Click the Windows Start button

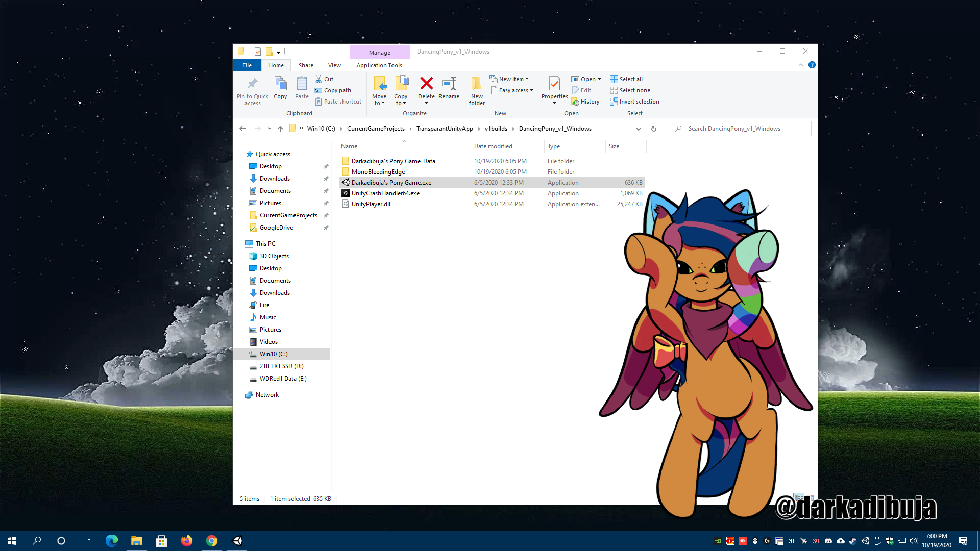coord(12,541)
